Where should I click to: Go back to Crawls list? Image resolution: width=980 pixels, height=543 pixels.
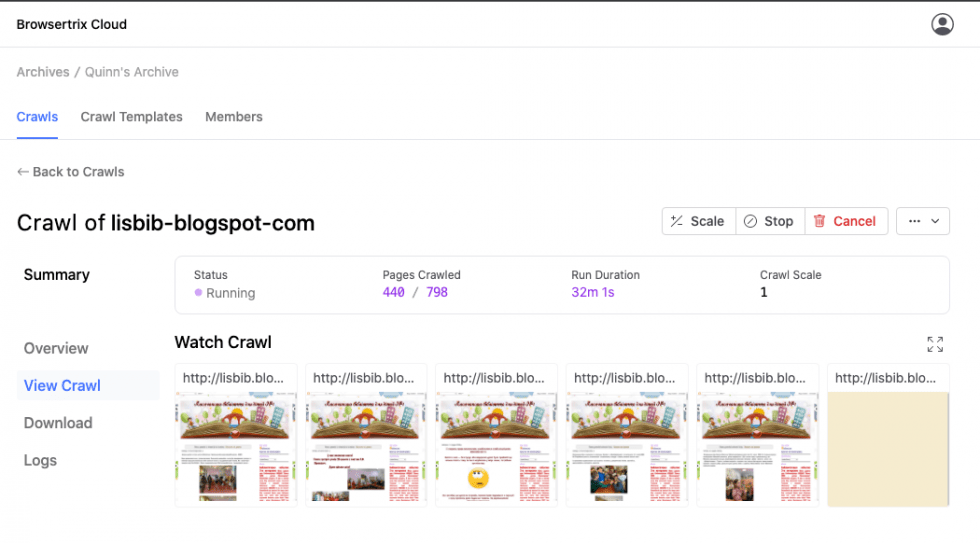71,172
